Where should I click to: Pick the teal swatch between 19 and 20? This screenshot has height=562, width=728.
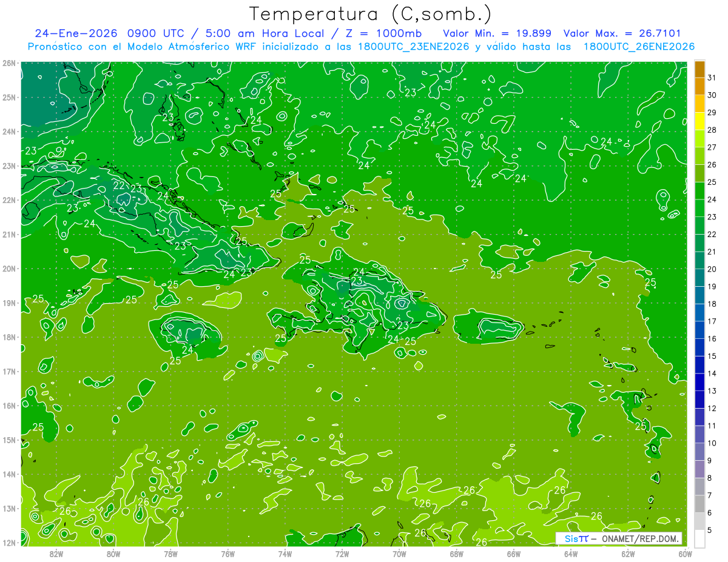pyautogui.click(x=699, y=278)
